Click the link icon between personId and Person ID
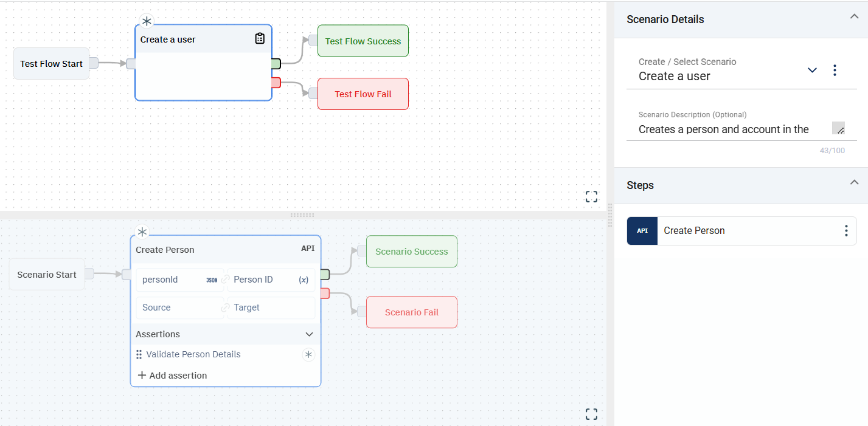Image resolution: width=868 pixels, height=426 pixels. [225, 280]
